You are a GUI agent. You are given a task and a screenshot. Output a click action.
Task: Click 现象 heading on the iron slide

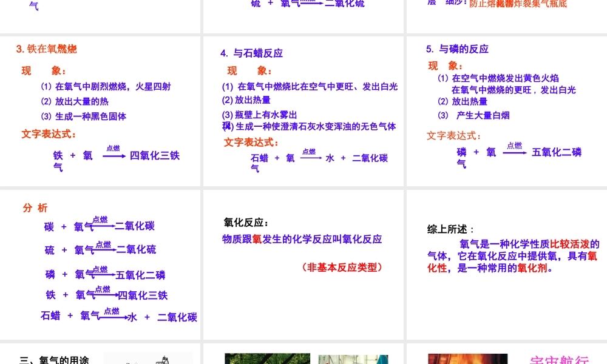[x=44, y=71]
